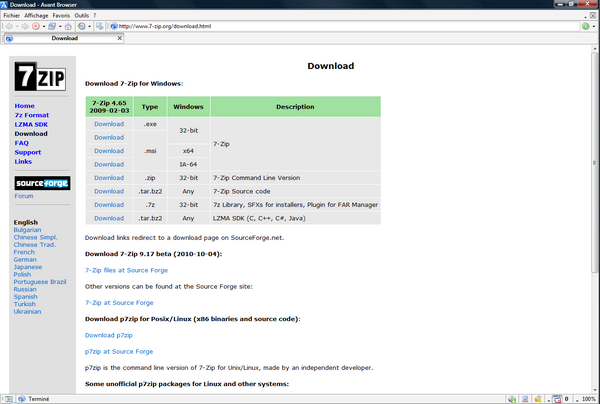This screenshot has width=600, height=404.
Task: Open dropdown arrow next to Back button
Action: (17, 26)
